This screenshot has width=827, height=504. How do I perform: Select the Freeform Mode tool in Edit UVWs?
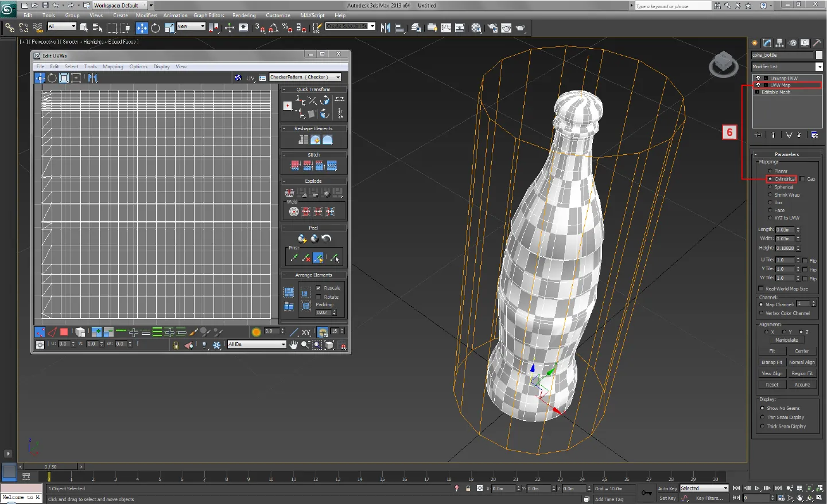tap(76, 78)
